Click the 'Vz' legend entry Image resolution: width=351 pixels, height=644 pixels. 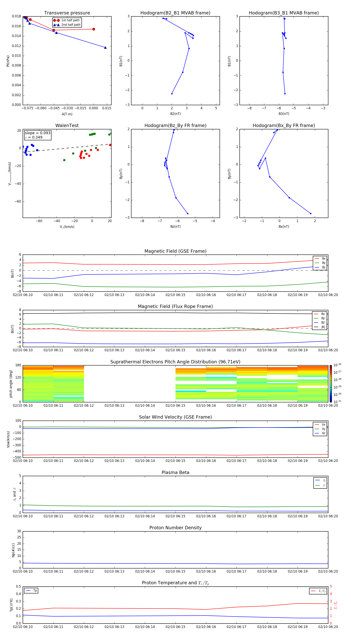coord(320,433)
